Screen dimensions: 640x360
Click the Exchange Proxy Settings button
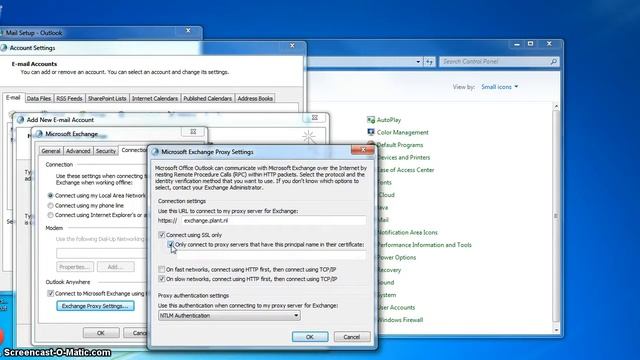tap(95, 306)
